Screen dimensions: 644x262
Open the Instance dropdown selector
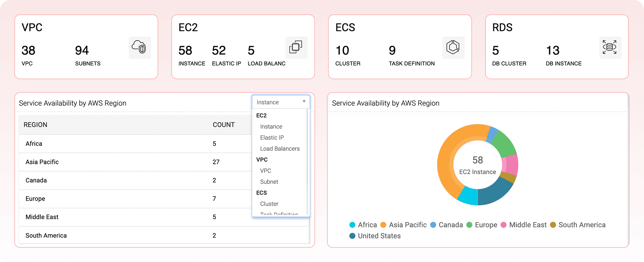point(281,102)
